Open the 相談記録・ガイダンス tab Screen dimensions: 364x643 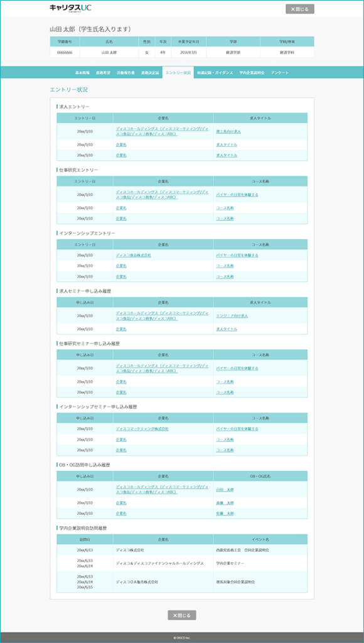[x=215, y=73]
